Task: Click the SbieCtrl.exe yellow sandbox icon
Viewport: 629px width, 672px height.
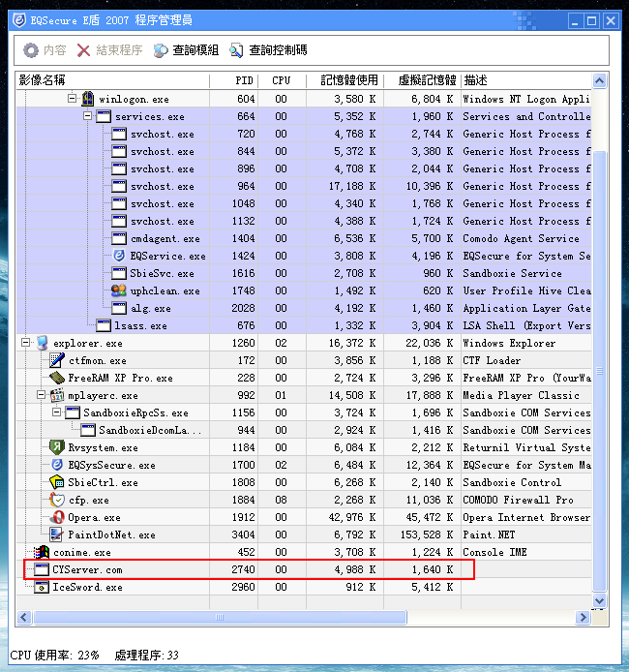Action: click(x=57, y=482)
